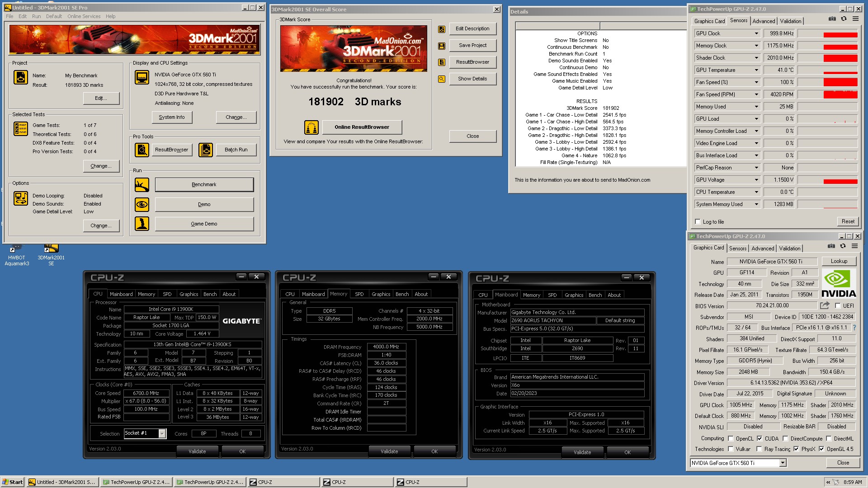Click the save icon beside Save Project
Screen dimensions: 868x488
click(442, 46)
